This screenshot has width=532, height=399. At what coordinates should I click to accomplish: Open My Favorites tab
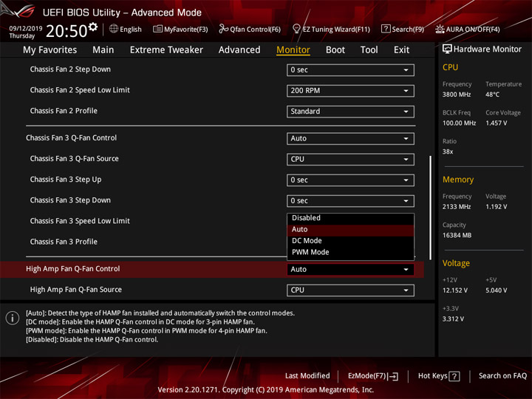(50, 50)
